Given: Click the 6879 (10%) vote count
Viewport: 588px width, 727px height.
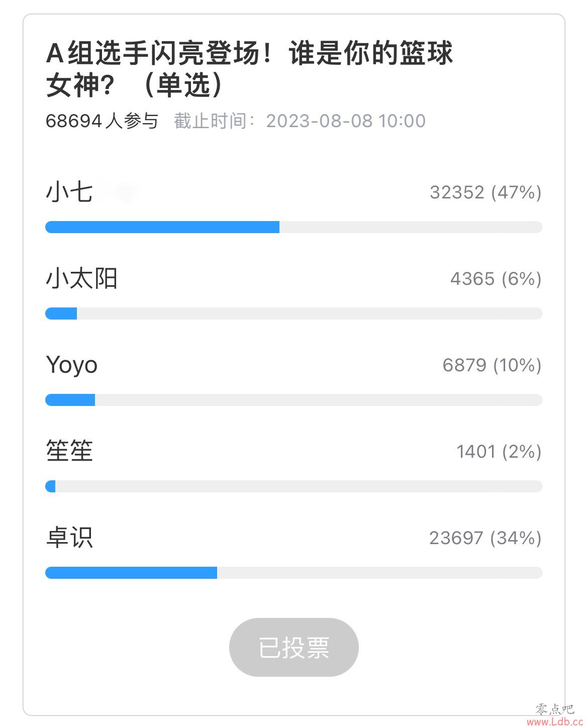Looking at the screenshot, I should click(492, 365).
